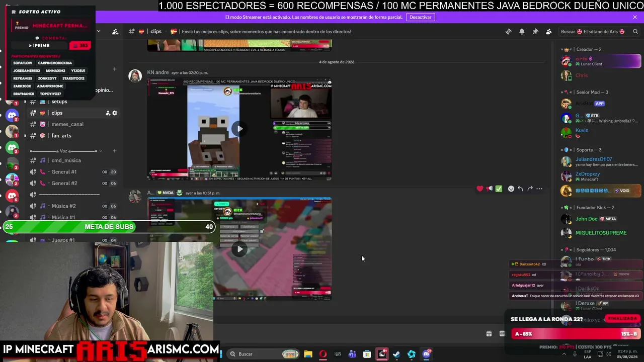The height and width of the screenshot is (362, 644).
Task: Collapse the Fundador Kick role group
Action: point(588,207)
